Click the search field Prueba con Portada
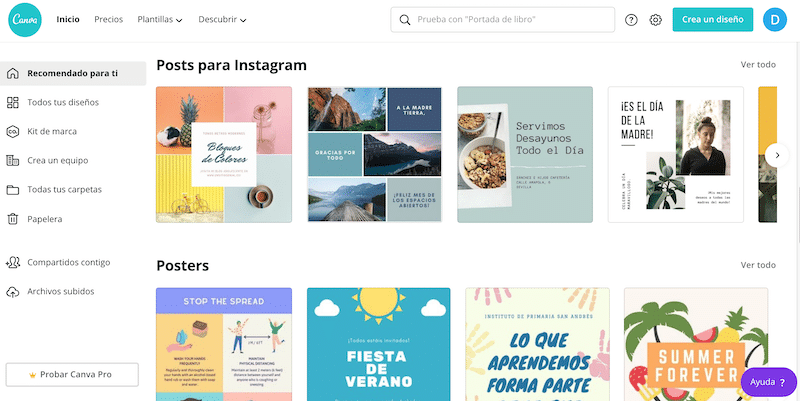The width and height of the screenshot is (800, 401). (503, 20)
